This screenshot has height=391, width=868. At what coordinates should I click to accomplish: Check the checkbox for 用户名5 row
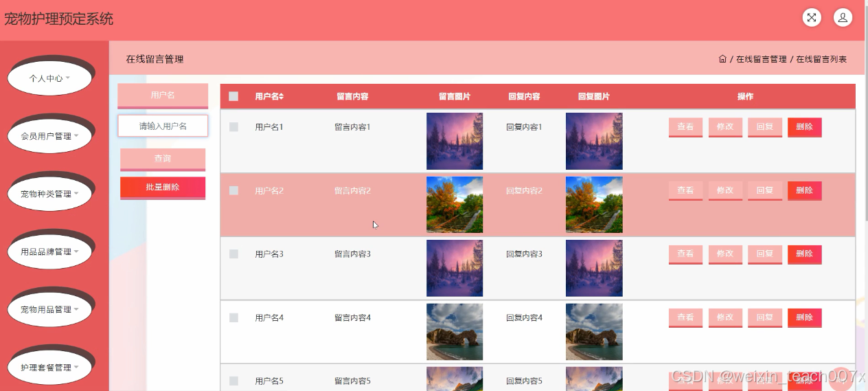click(233, 381)
